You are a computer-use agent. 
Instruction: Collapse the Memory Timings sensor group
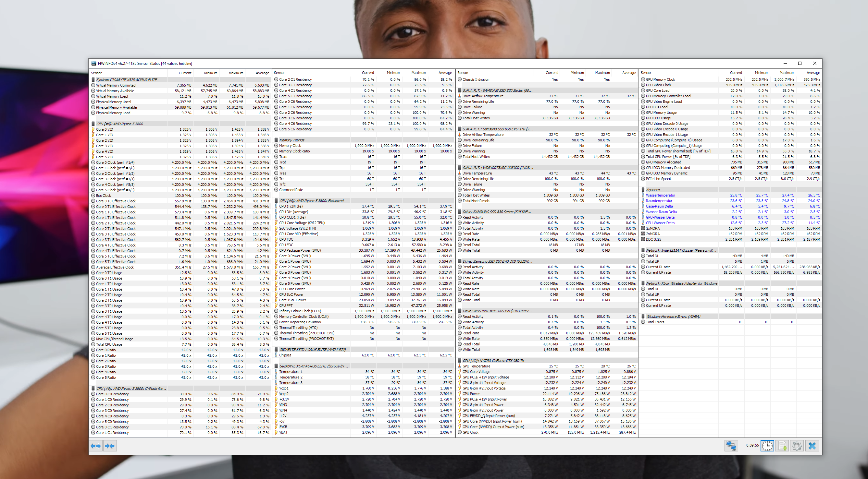click(x=291, y=140)
